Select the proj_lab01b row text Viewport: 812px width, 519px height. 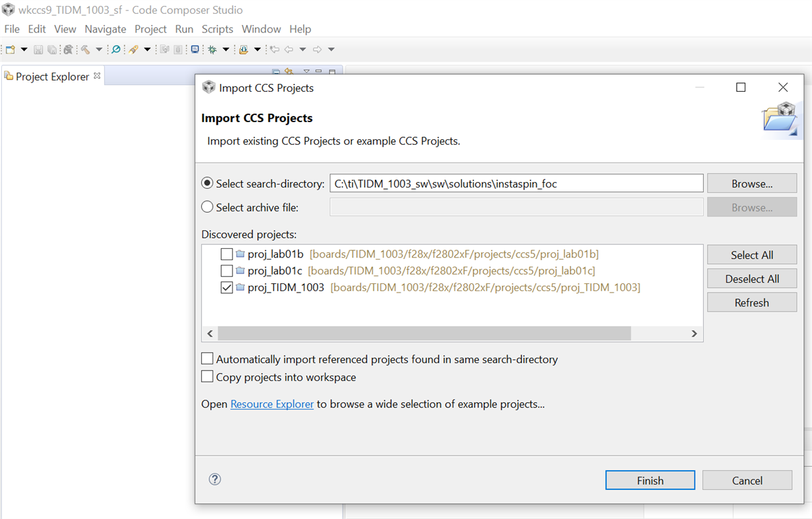point(275,254)
